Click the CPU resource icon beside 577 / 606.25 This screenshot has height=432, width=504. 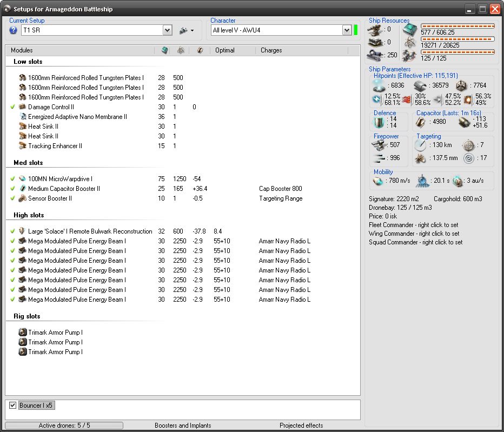pyautogui.click(x=410, y=30)
